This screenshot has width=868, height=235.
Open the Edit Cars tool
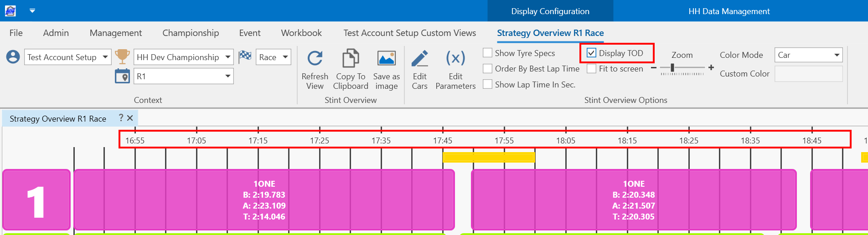pyautogui.click(x=419, y=59)
